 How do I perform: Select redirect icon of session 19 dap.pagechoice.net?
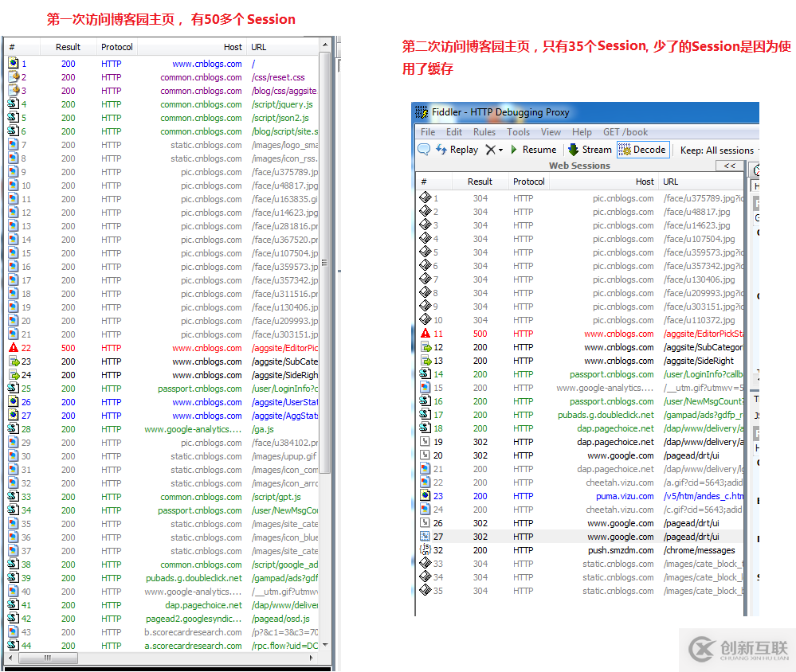425,442
